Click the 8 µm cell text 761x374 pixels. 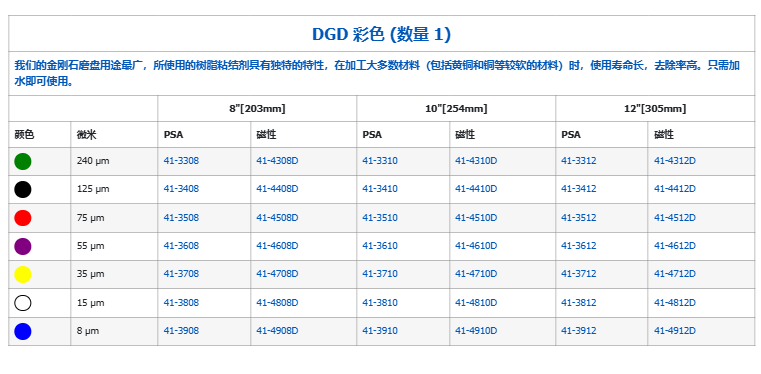(x=88, y=331)
